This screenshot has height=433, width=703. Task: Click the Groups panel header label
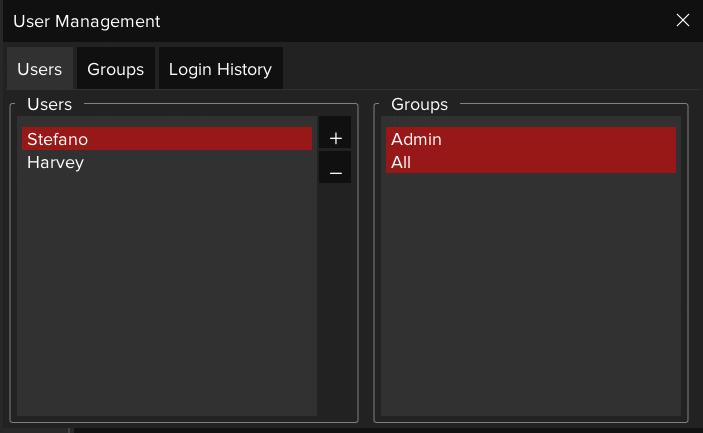pyautogui.click(x=419, y=104)
